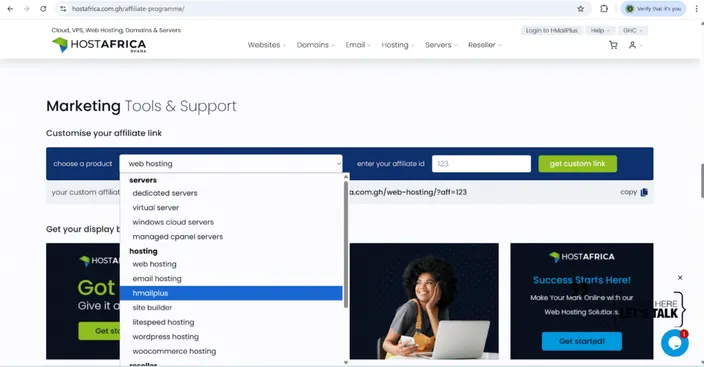
Task: Click the green Get started banner button
Action: click(x=99, y=331)
